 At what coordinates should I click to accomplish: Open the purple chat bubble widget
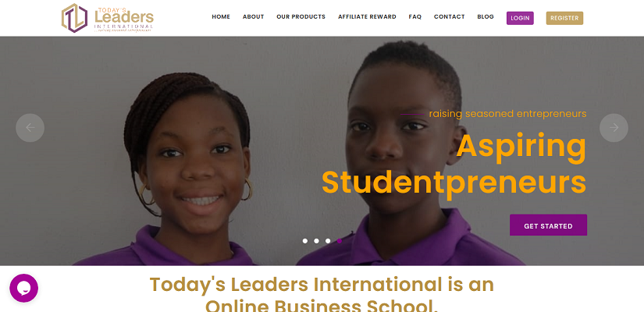click(24, 288)
